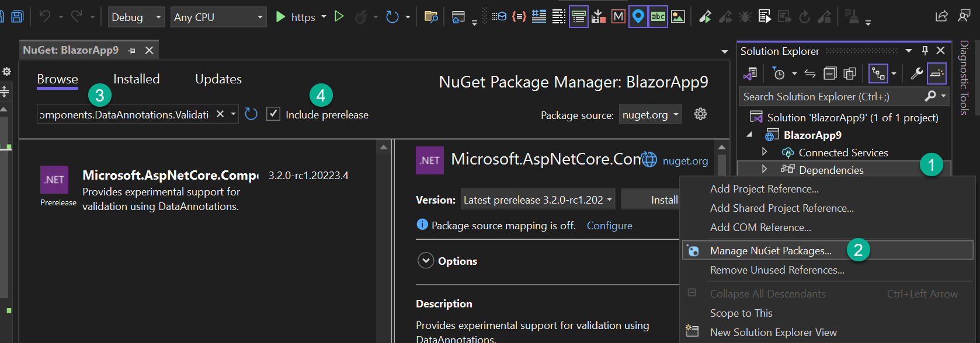Click the feedback person icon at top right
Image resolution: width=980 pixels, height=343 pixels.
coord(964,16)
